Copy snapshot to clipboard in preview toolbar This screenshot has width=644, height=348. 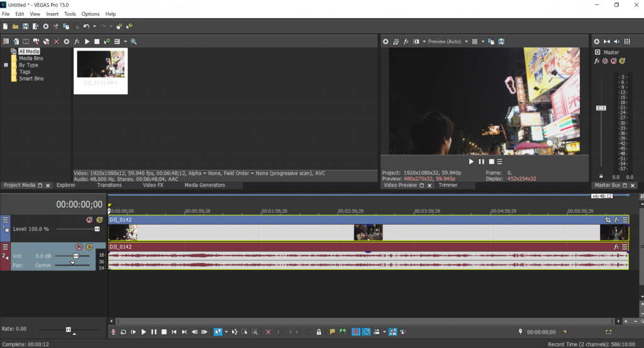tap(491, 42)
